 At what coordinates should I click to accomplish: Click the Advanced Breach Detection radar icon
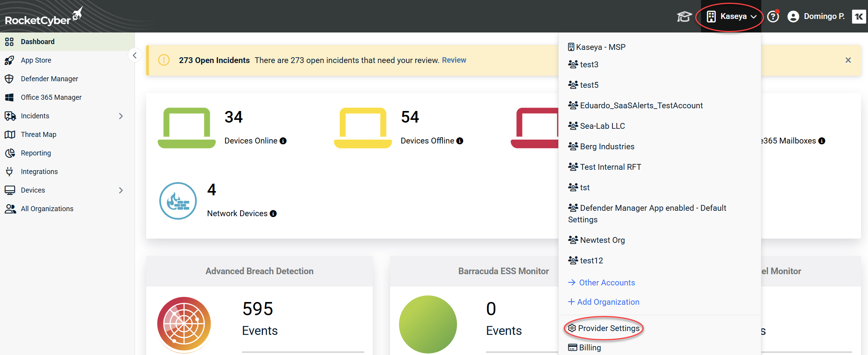coord(184,324)
